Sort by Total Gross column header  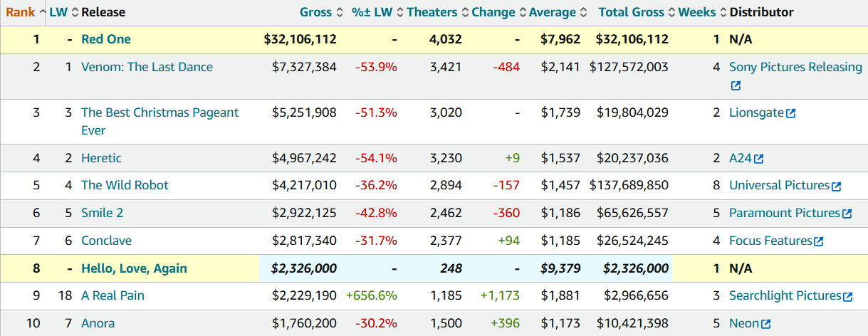pos(631,12)
